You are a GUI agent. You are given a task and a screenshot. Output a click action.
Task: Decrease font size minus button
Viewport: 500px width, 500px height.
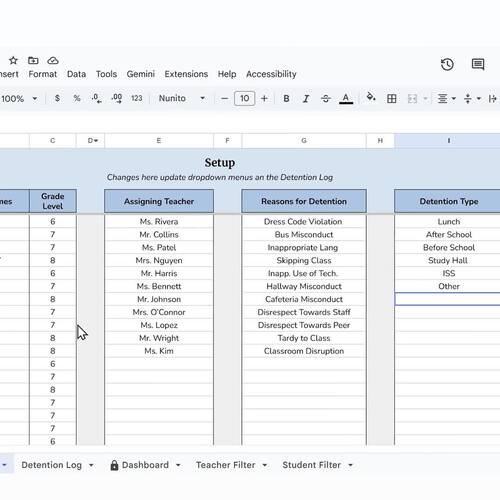pyautogui.click(x=225, y=99)
